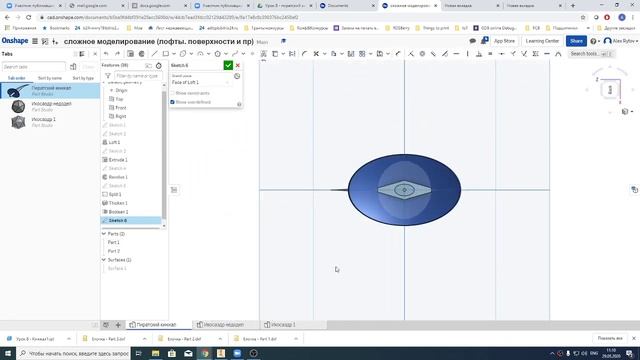Screen dimensions: 640x360
Task: Select Revolve 1 in the feature list
Action: (x=118, y=177)
